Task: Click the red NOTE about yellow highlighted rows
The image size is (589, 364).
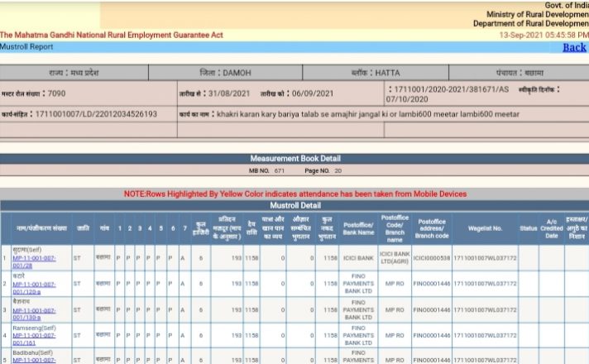Action: pyautogui.click(x=295, y=194)
